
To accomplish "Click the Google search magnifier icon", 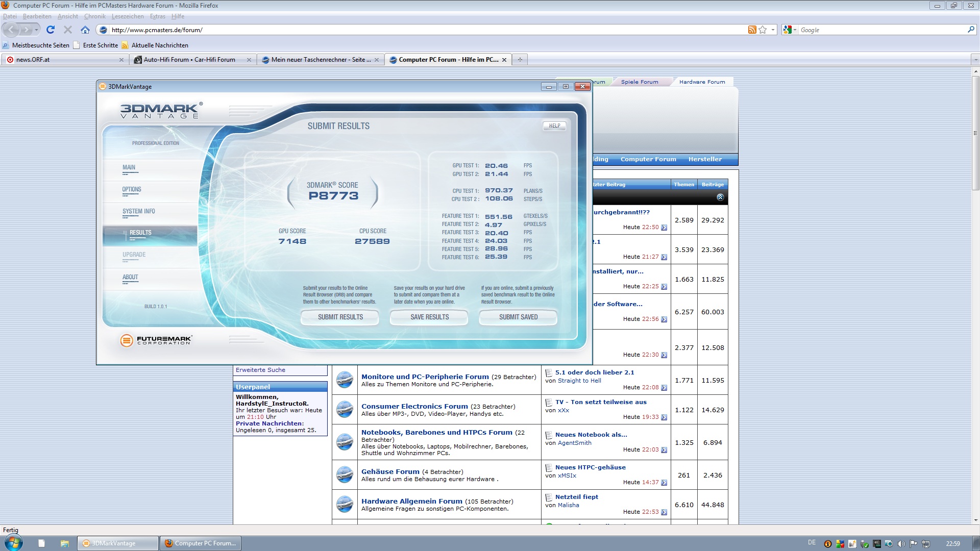I will click(x=971, y=30).
